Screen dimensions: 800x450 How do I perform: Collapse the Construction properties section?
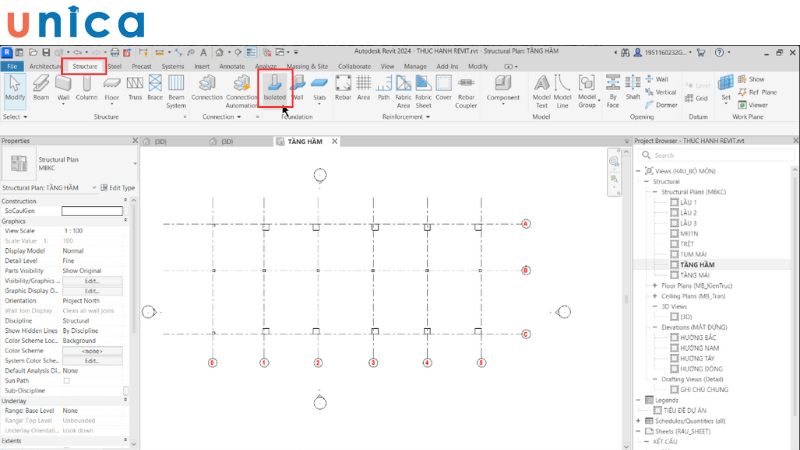[126, 201]
